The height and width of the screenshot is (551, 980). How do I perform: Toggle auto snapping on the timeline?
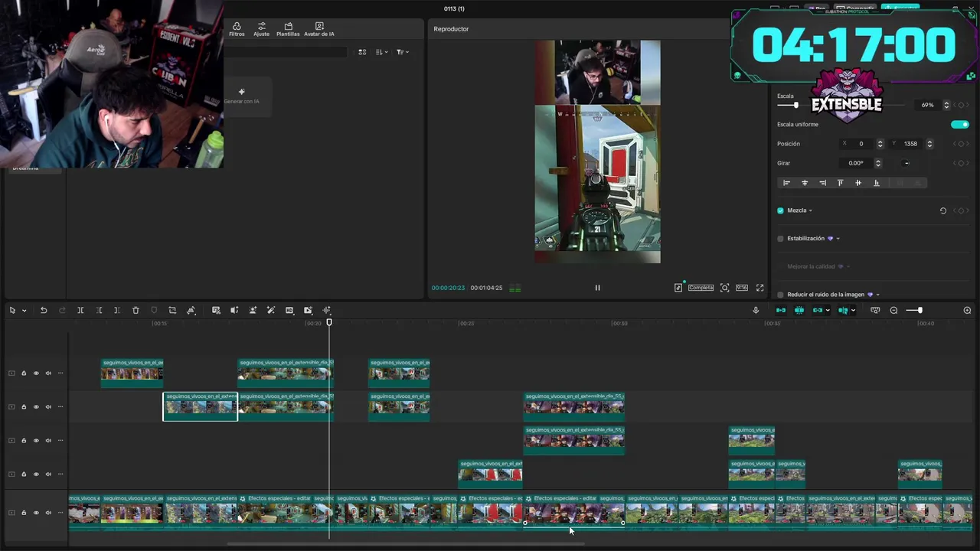click(799, 310)
